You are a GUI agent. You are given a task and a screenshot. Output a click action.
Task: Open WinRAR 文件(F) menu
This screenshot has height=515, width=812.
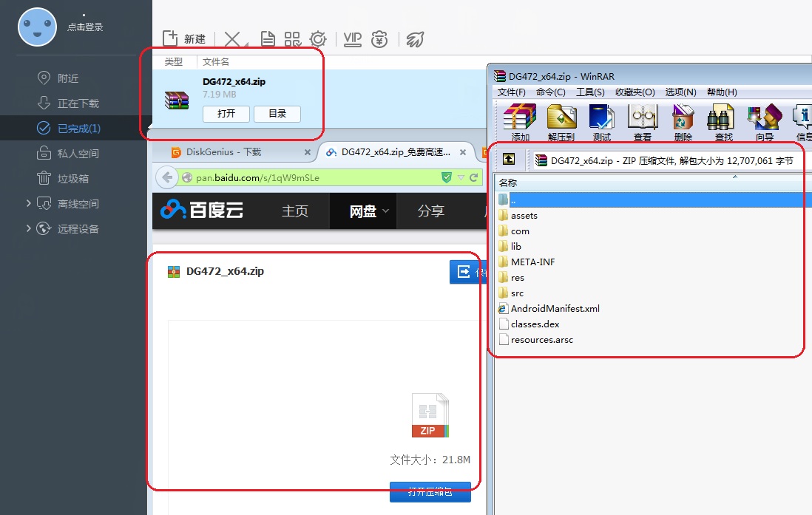coord(512,92)
